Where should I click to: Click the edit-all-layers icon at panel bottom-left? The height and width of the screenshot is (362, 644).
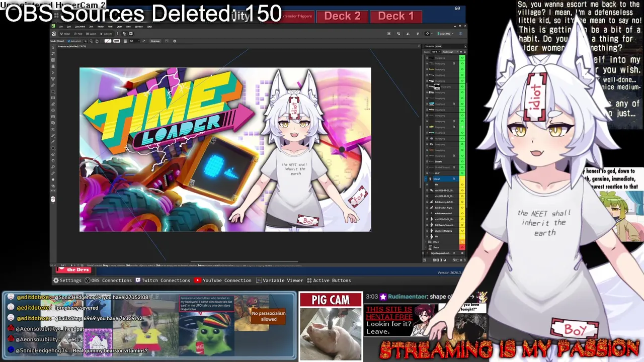tap(424, 260)
